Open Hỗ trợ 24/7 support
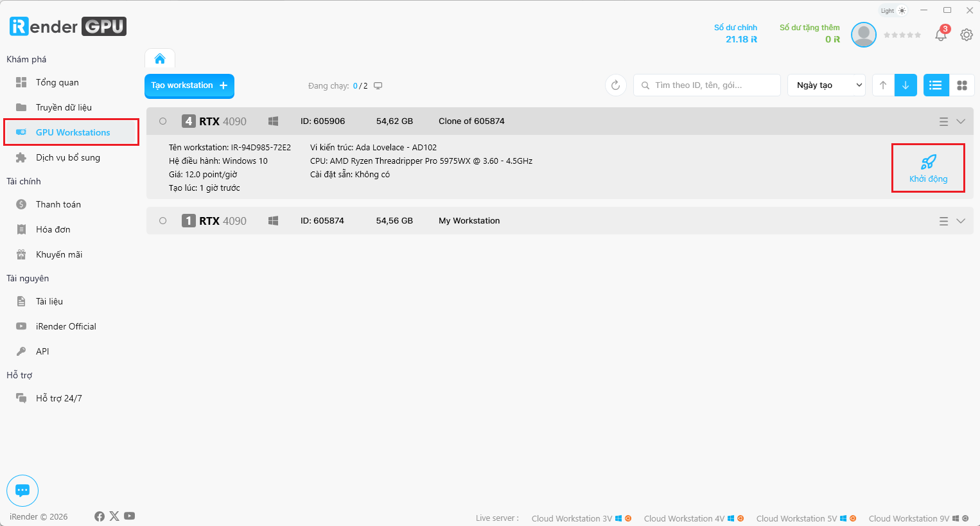 coord(58,398)
